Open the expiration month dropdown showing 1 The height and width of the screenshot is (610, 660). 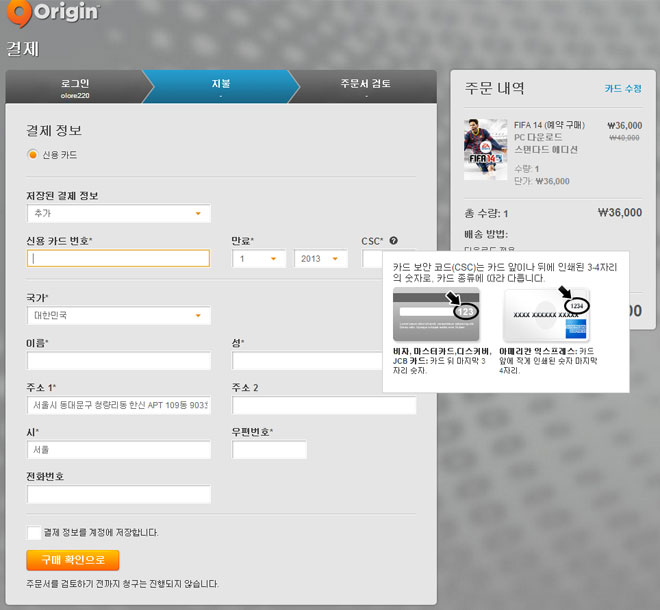(259, 258)
